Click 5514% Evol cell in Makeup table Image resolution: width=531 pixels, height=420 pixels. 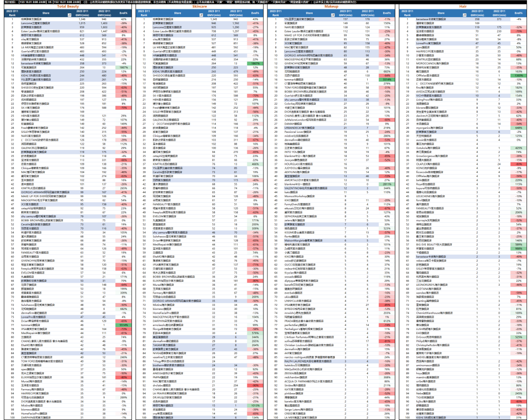coord(387,80)
